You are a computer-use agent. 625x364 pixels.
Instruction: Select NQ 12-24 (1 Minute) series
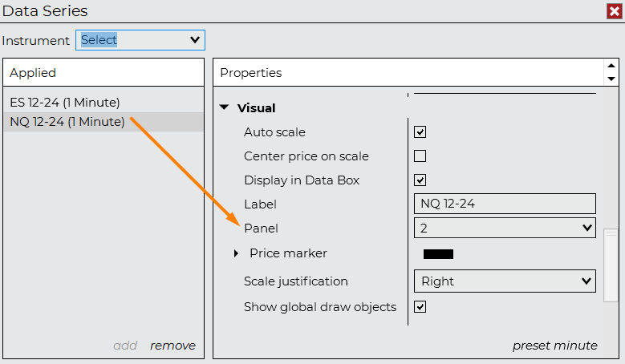pyautogui.click(x=103, y=121)
